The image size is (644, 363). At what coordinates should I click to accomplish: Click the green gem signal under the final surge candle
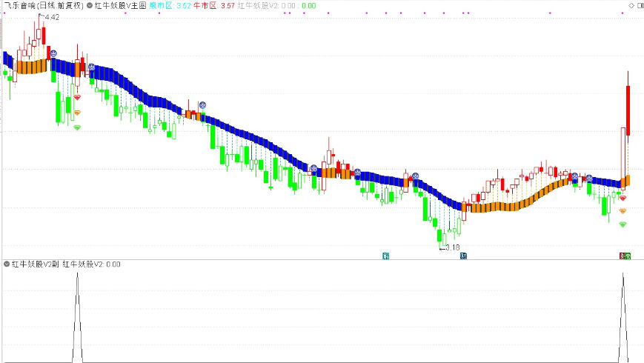(623, 224)
